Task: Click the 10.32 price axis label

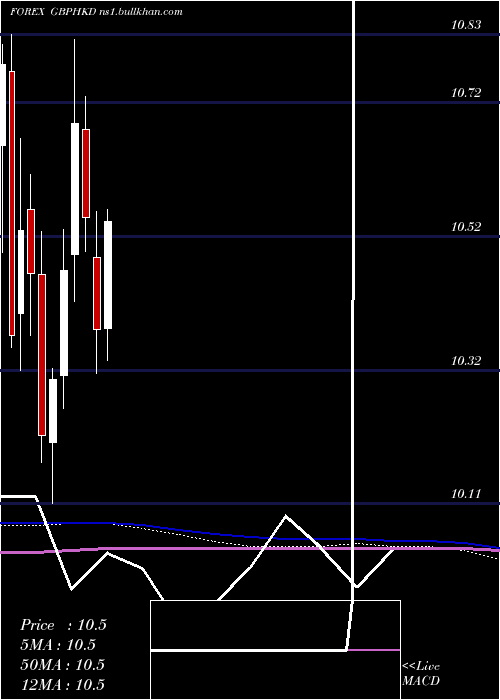Action: click(x=466, y=361)
